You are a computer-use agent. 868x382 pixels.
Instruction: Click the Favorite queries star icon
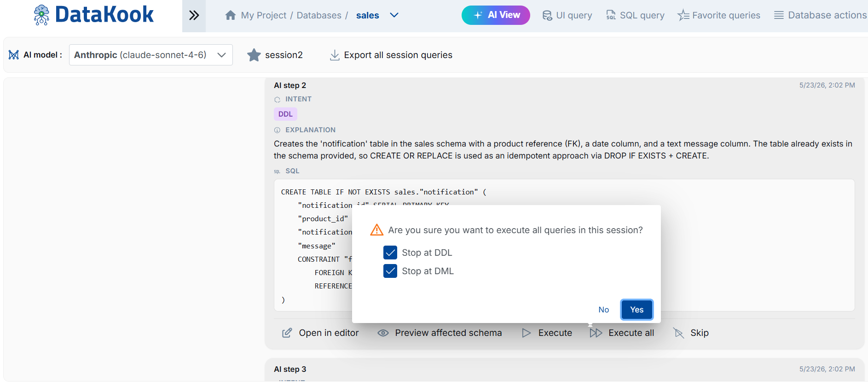[x=683, y=15]
